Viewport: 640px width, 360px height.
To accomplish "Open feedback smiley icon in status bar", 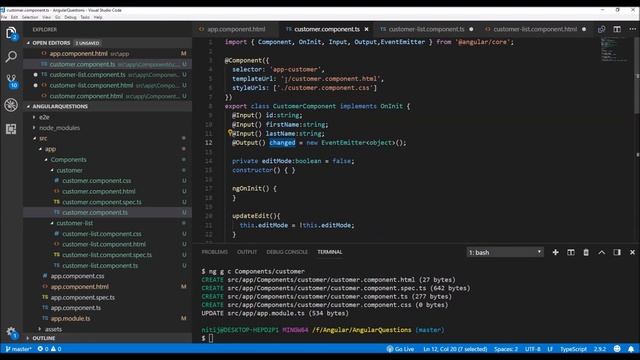I will [617, 349].
